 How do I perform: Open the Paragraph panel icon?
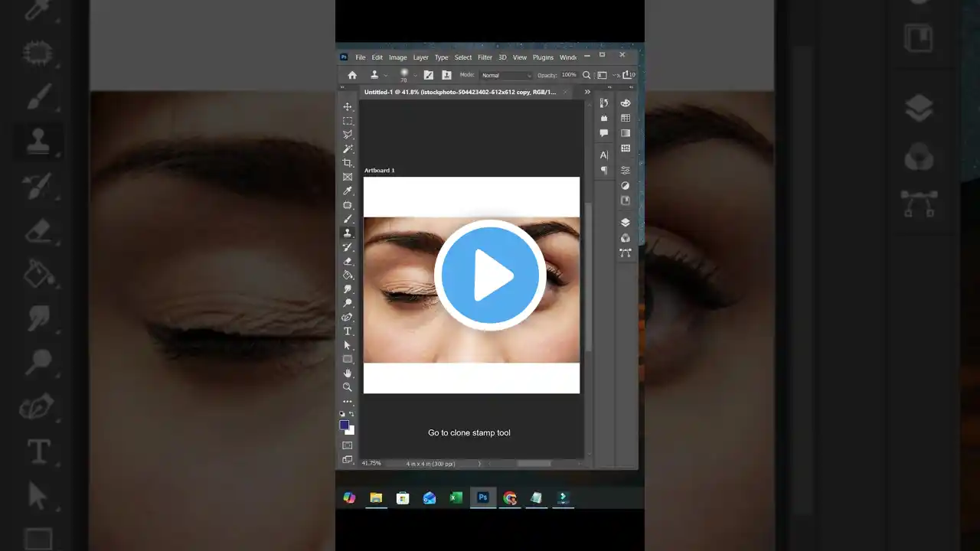pyautogui.click(x=604, y=170)
